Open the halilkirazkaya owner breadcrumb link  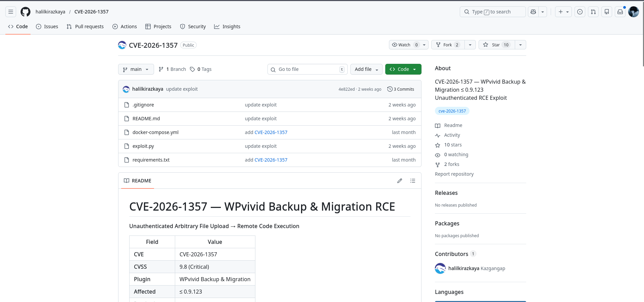[50, 12]
